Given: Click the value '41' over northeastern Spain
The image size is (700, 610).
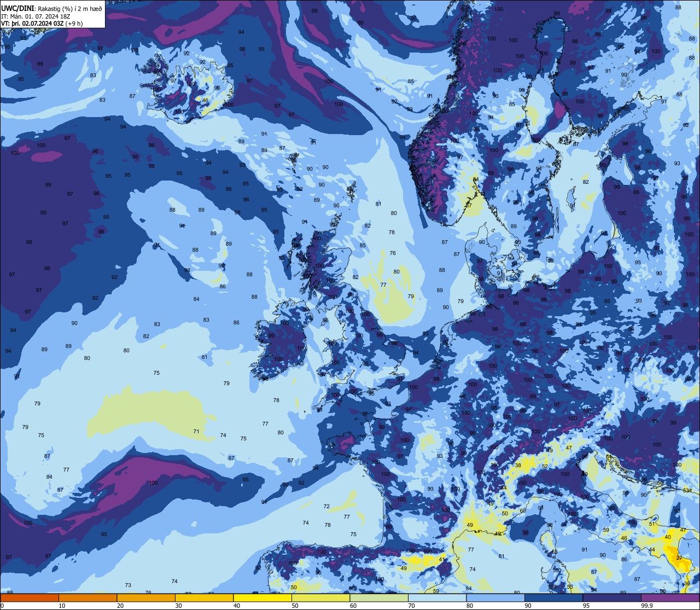Looking at the screenshot, I should (x=442, y=560).
